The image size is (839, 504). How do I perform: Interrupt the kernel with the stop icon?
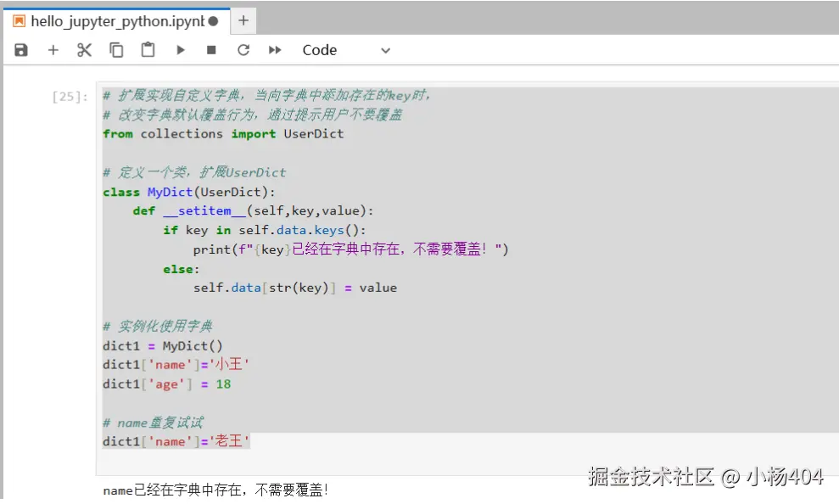click(x=211, y=50)
